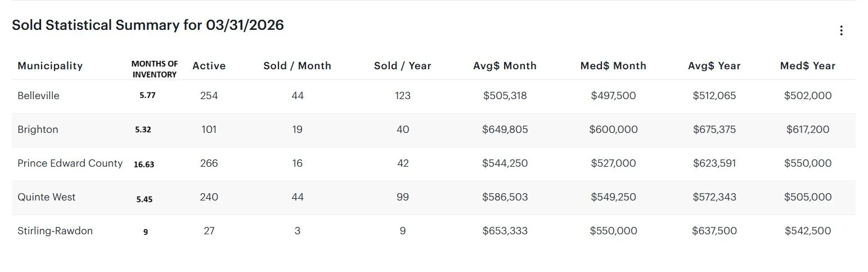868x272 pixels.
Task: Click the Avg$ Year column header
Action: tap(714, 66)
